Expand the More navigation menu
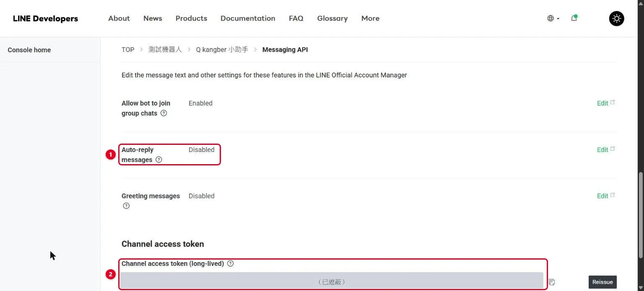This screenshot has height=291, width=644. click(370, 18)
